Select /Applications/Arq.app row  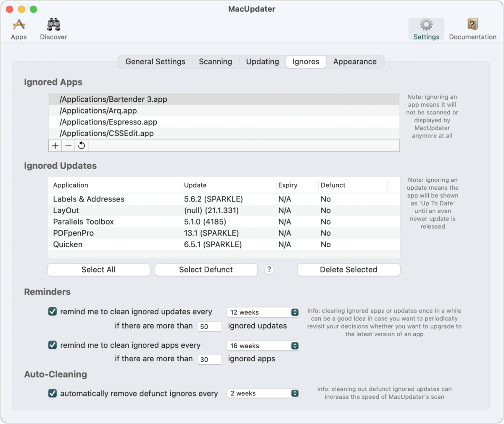(x=224, y=111)
